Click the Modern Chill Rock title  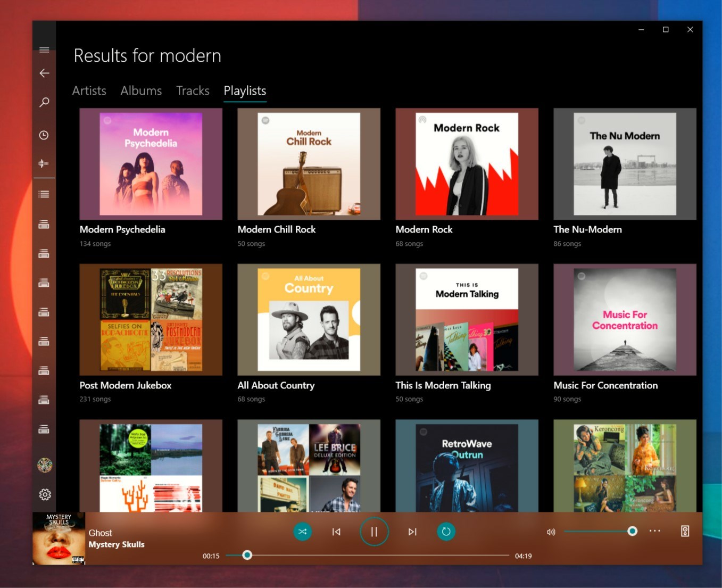[277, 229]
